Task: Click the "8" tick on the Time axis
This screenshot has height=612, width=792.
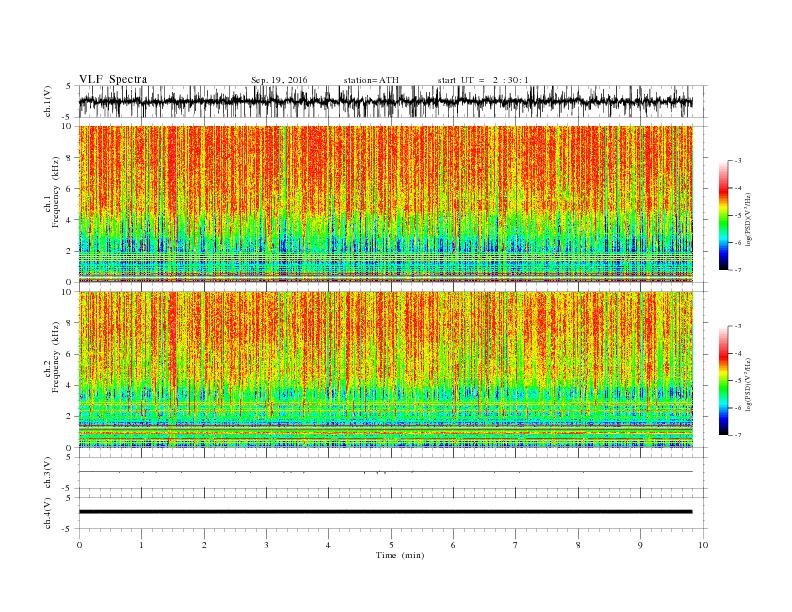Action: click(x=578, y=545)
